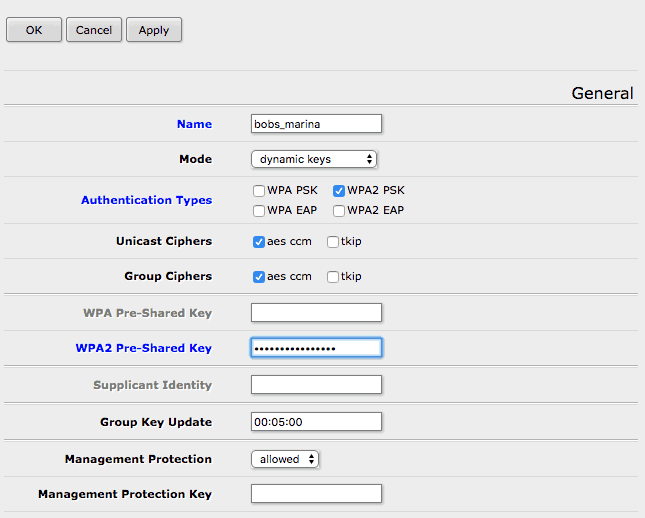The width and height of the screenshot is (645, 518).
Task: Uncheck the WPA2 PSK authentication type
Action: [339, 191]
